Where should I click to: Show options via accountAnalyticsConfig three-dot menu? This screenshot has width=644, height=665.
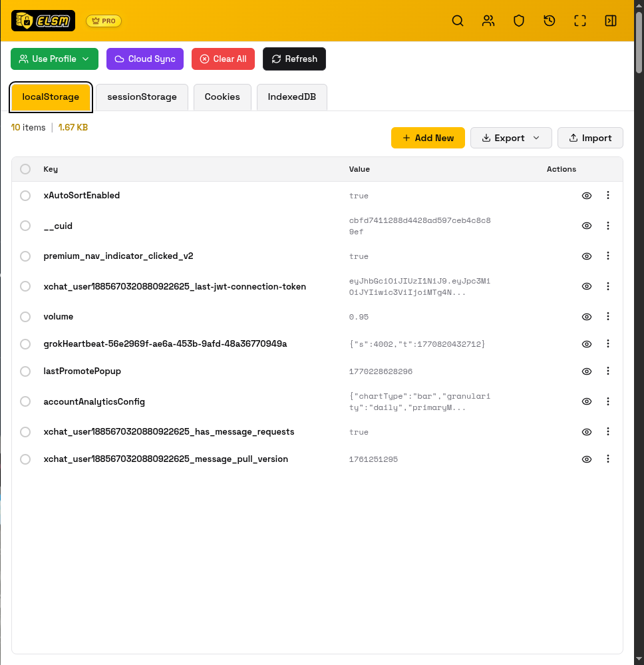click(607, 401)
